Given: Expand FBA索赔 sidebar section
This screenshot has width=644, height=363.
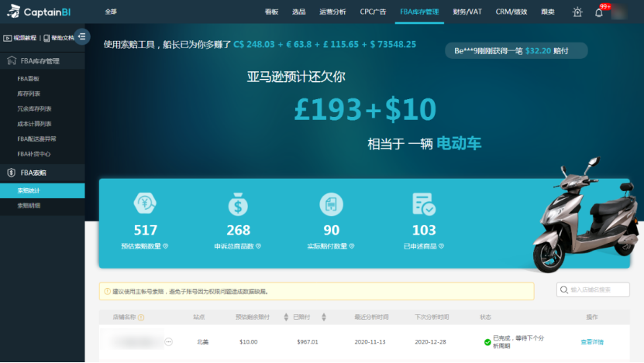Looking at the screenshot, I should 43,173.
